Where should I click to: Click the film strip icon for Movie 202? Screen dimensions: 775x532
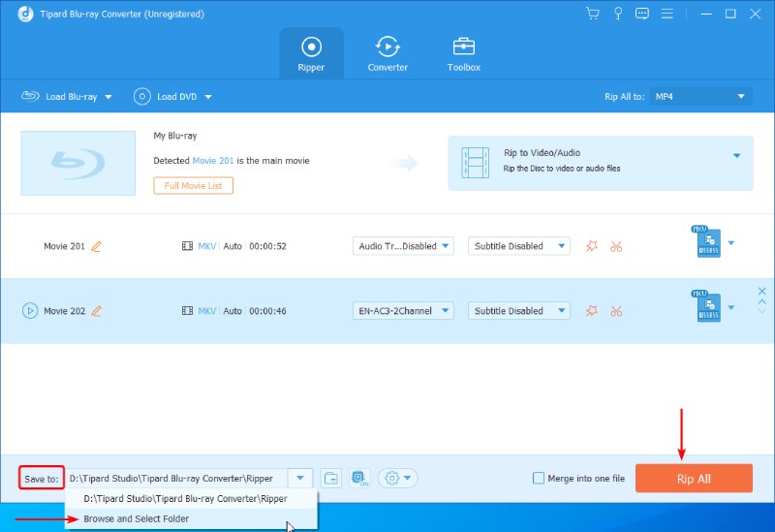pos(187,311)
